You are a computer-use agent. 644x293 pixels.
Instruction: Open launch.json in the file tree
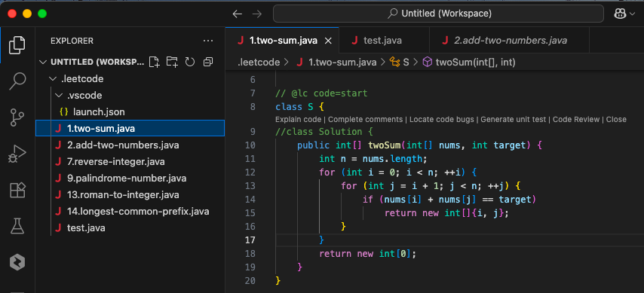click(x=130, y=111)
